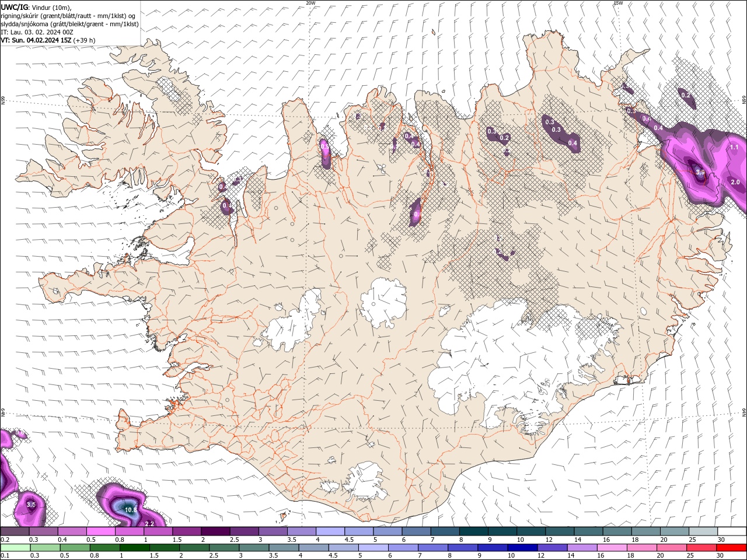Click valid time 'VT: Sun. 04.02.2024 15Z (+39 h)'
This screenshot has height=560, width=747.
pyautogui.click(x=48, y=40)
